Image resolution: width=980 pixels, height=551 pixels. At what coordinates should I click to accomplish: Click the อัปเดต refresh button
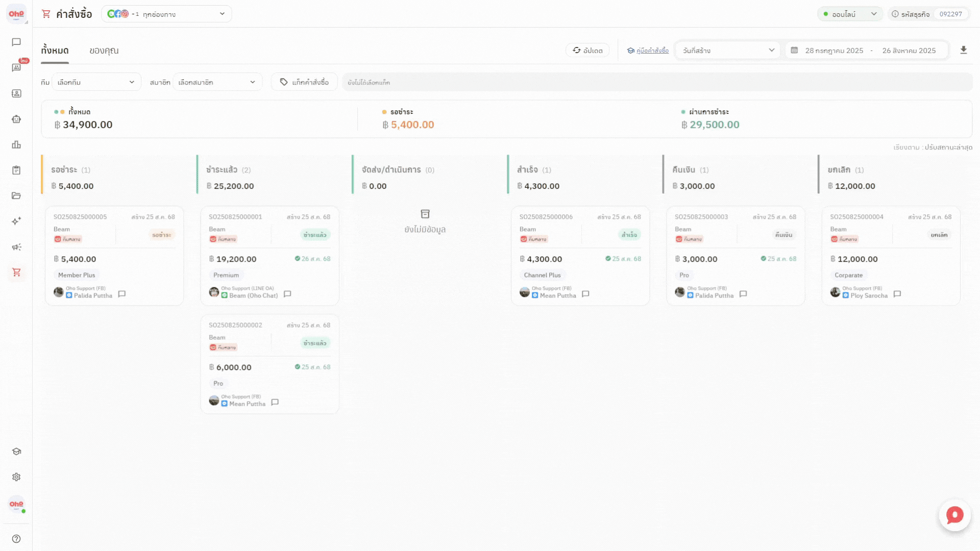click(x=587, y=50)
